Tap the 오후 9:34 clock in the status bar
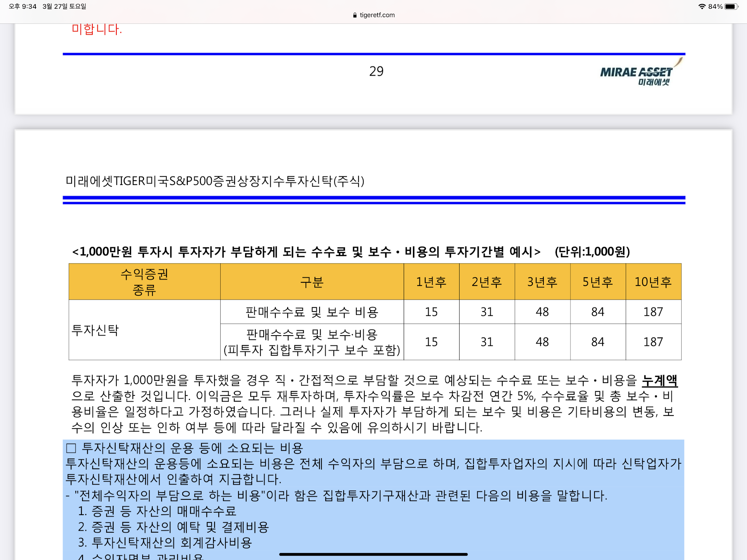 (x=23, y=6)
